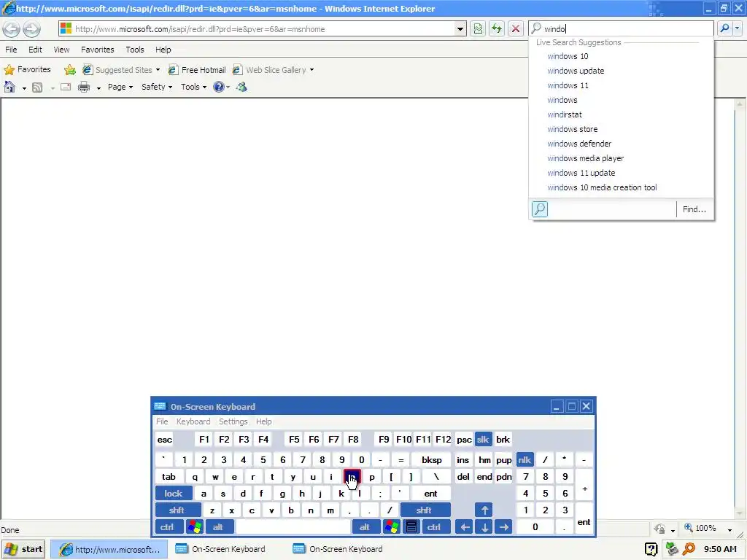
Task: Click the Home page icon
Action: tap(9, 87)
